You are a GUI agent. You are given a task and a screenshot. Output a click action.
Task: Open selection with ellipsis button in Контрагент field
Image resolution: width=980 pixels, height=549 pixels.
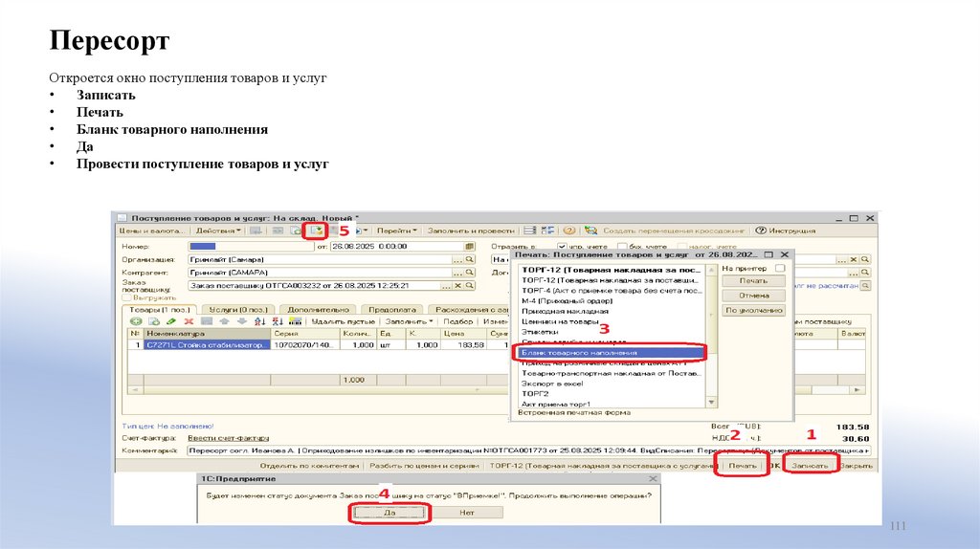pyautogui.click(x=458, y=273)
